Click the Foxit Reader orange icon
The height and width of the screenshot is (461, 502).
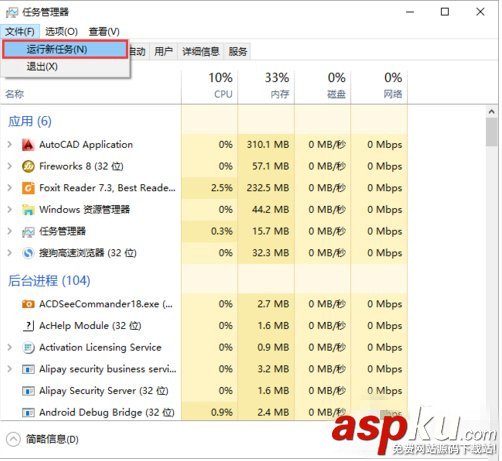pyautogui.click(x=28, y=188)
